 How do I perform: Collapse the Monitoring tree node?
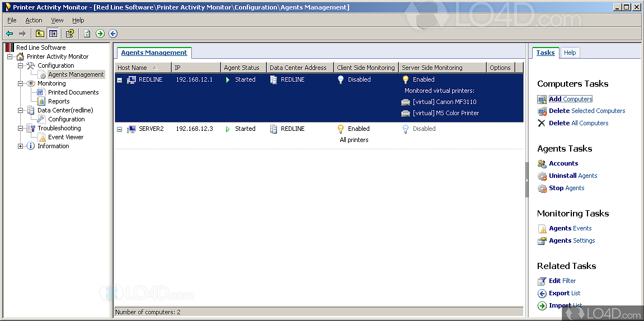tap(21, 84)
